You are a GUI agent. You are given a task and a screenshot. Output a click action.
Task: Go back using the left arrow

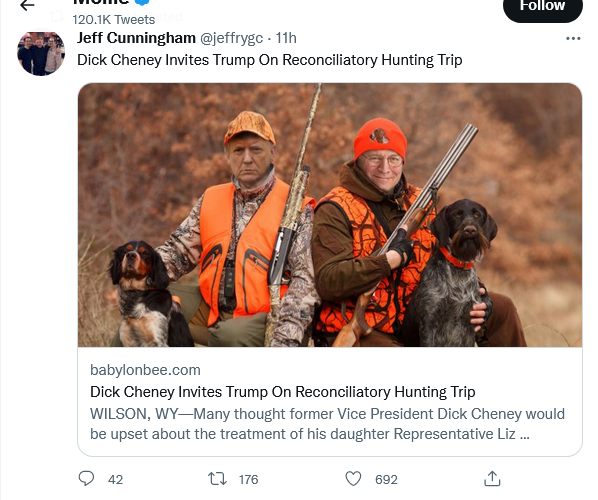coord(27,5)
